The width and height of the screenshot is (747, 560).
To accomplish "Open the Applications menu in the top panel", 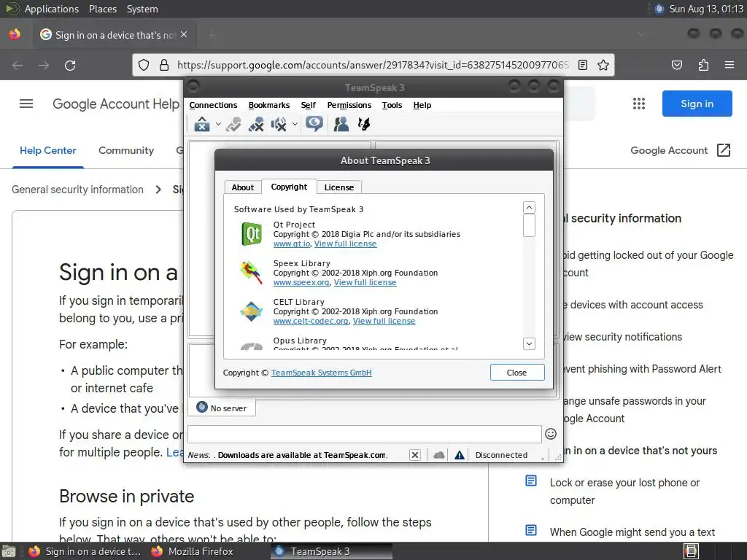I will (52, 9).
